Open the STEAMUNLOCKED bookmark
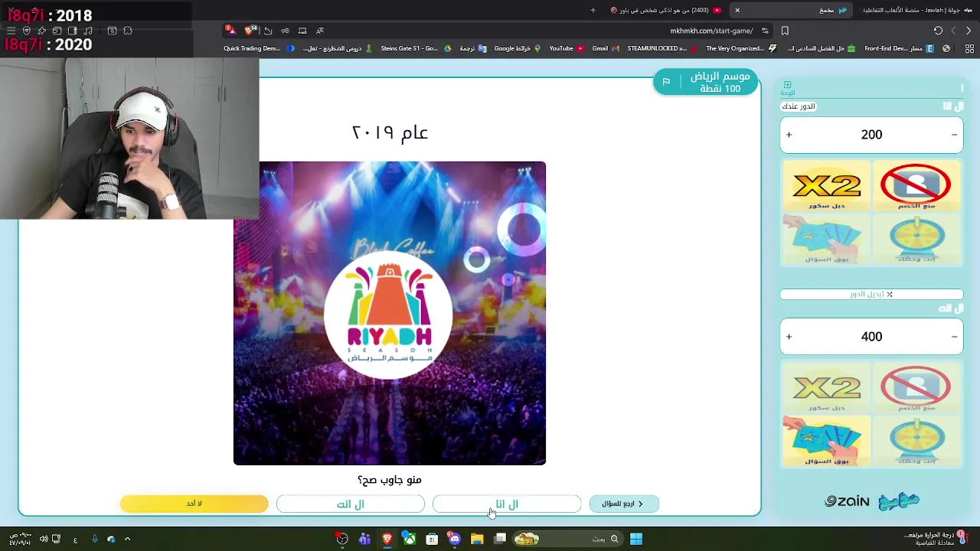 (663, 48)
